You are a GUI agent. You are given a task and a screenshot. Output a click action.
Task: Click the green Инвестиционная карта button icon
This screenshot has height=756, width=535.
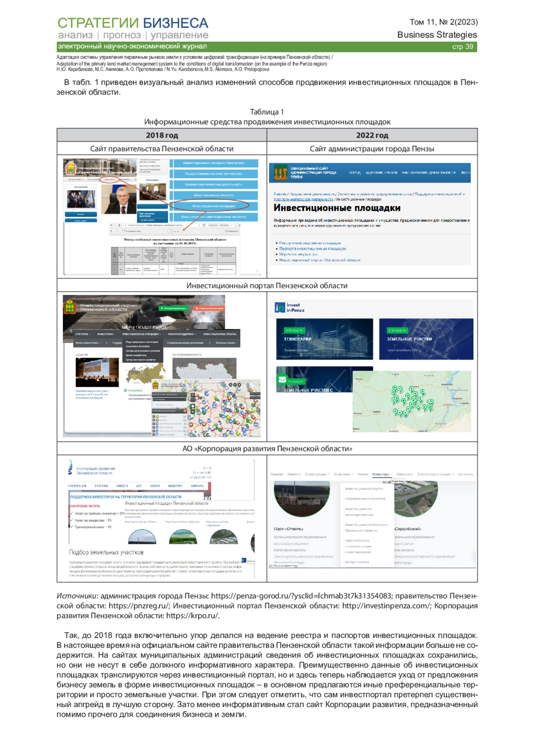point(173,308)
